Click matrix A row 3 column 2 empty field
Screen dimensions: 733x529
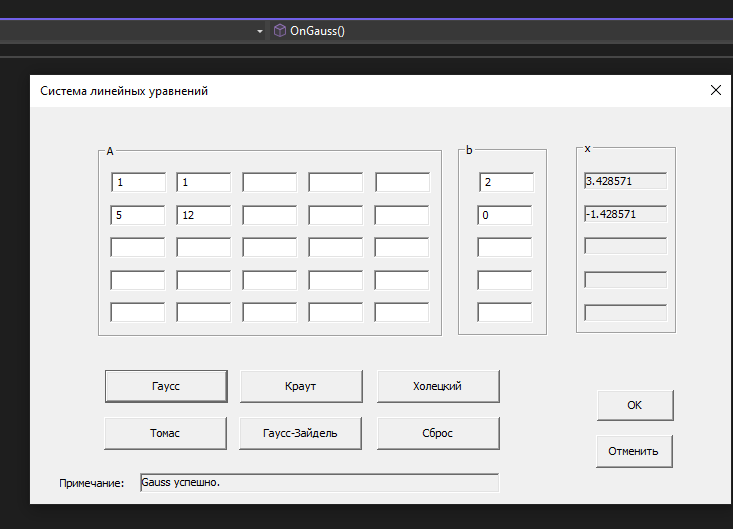click(203, 247)
